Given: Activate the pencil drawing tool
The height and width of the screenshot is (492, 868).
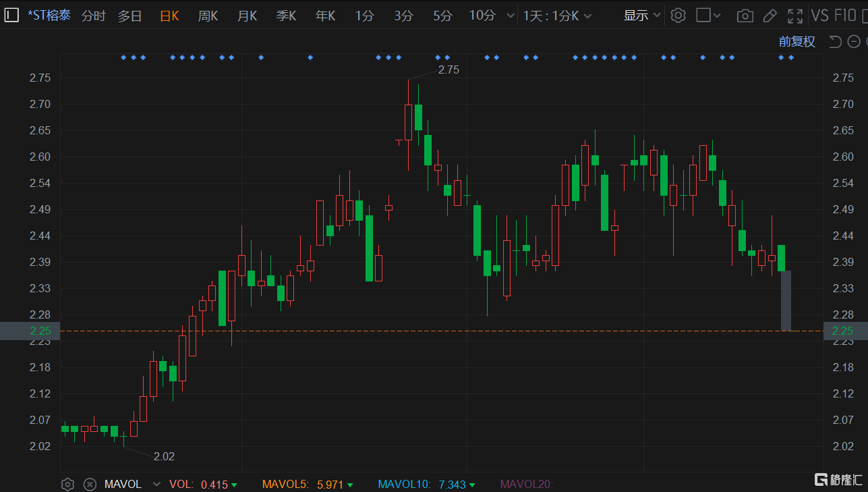Looking at the screenshot, I should (x=770, y=16).
